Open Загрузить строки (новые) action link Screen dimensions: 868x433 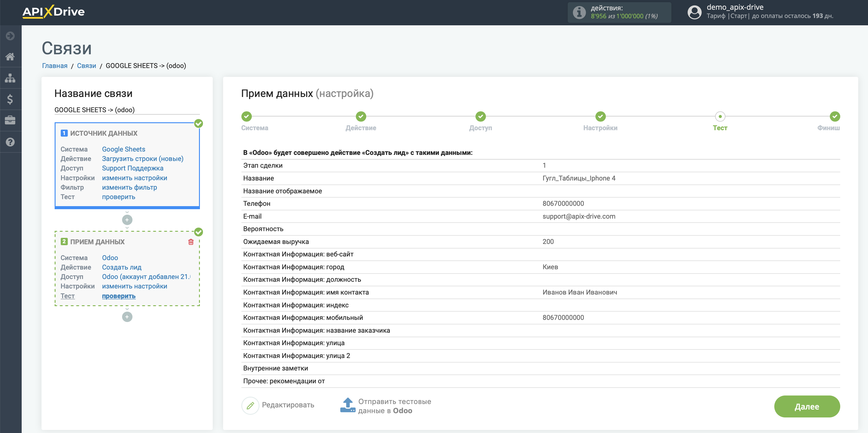(143, 159)
